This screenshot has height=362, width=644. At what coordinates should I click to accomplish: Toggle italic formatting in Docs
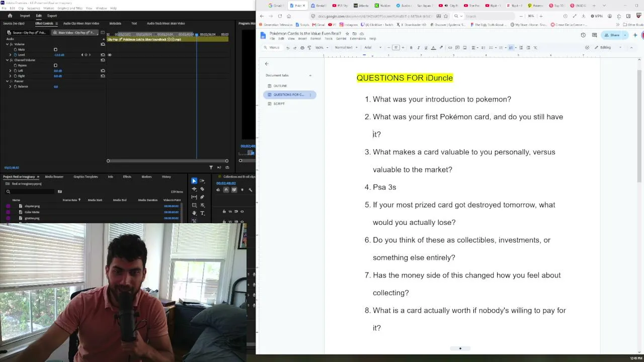419,48
